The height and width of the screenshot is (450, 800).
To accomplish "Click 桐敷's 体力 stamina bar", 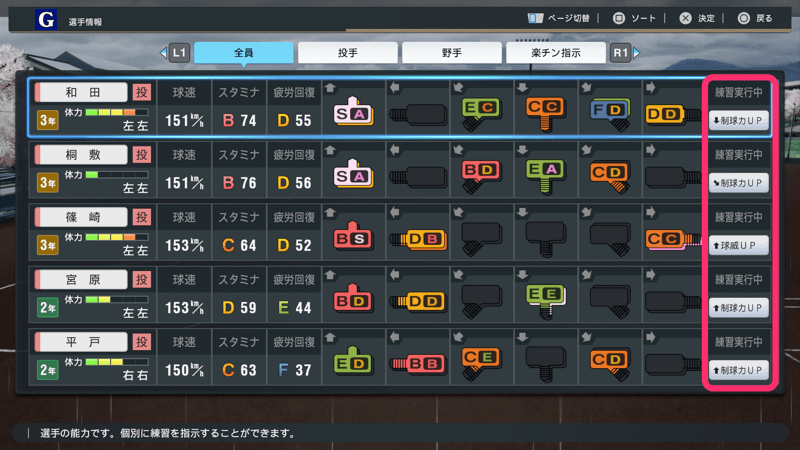I will (117, 174).
